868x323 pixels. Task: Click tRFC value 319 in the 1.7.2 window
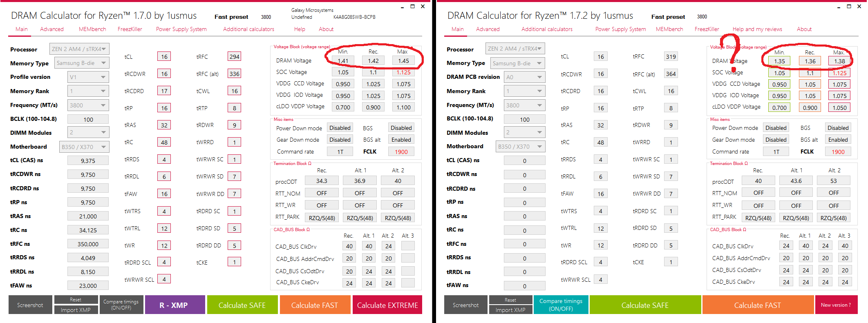click(671, 56)
